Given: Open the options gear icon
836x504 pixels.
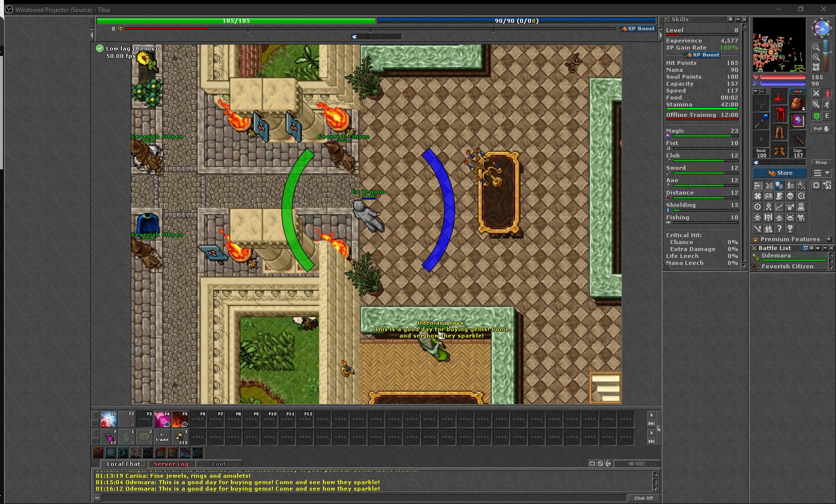Looking at the screenshot, I should coord(816,185).
